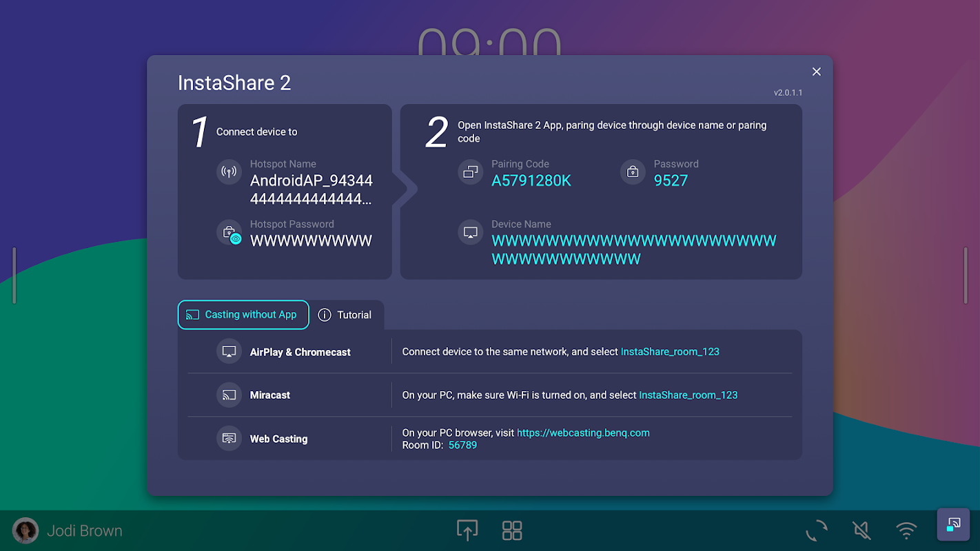
Task: Click the Password lock icon
Action: point(633,172)
